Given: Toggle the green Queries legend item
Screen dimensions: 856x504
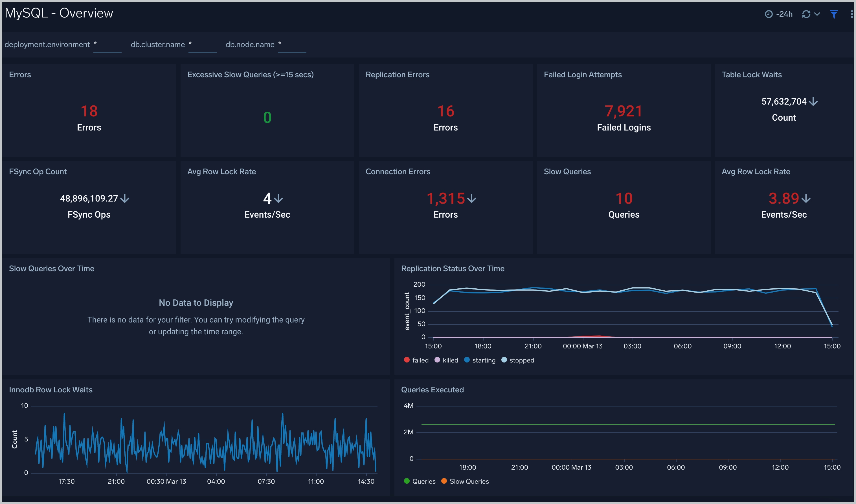Looking at the screenshot, I should [x=420, y=481].
